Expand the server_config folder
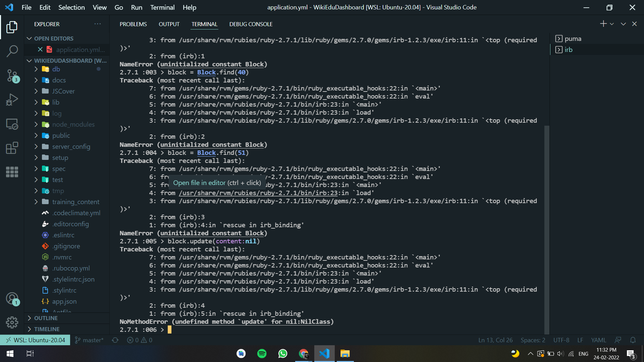Image resolution: width=644 pixels, height=362 pixels. (x=71, y=146)
